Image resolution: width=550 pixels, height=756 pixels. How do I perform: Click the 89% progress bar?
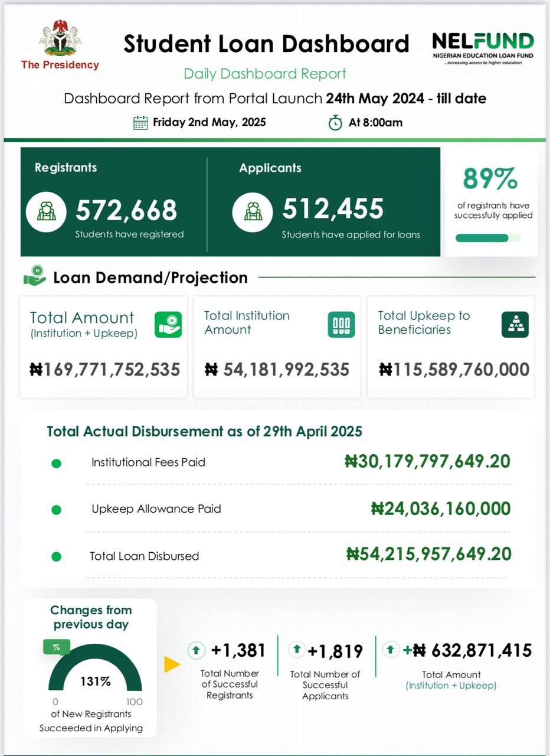coord(488,238)
